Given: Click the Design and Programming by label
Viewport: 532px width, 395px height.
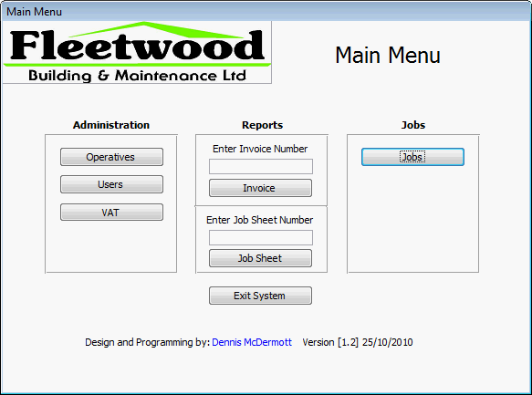Looking at the screenshot, I should [x=148, y=342].
